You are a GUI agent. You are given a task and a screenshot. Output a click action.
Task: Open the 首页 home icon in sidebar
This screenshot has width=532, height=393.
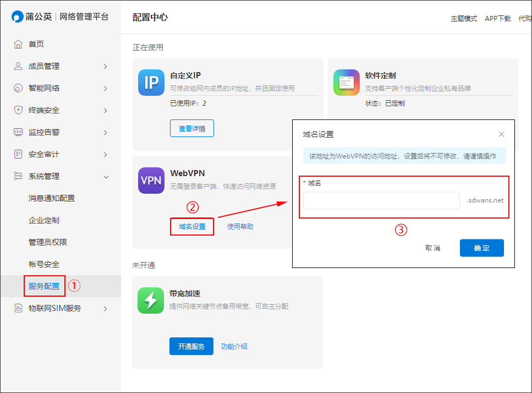coord(18,44)
